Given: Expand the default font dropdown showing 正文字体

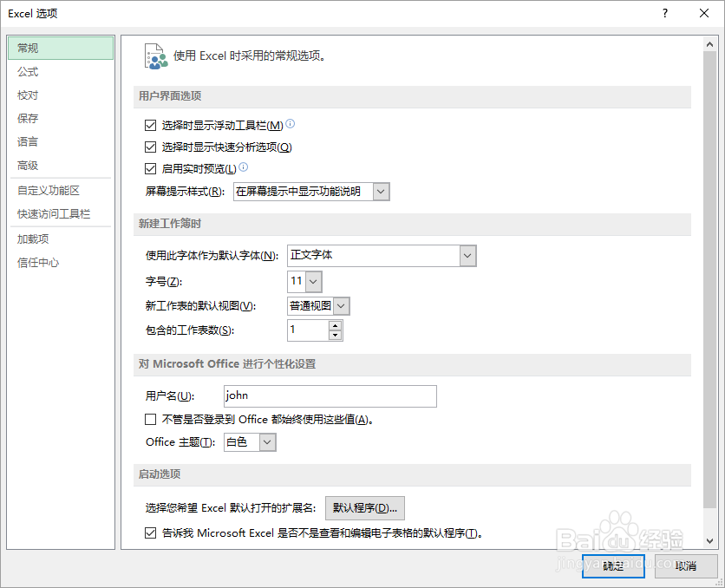Looking at the screenshot, I should click(467, 256).
